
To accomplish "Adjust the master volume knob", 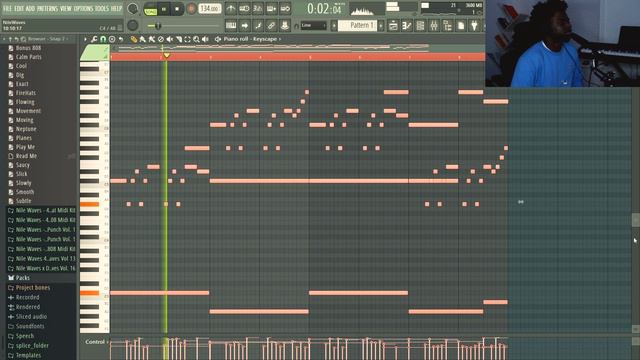I will 133,9.
